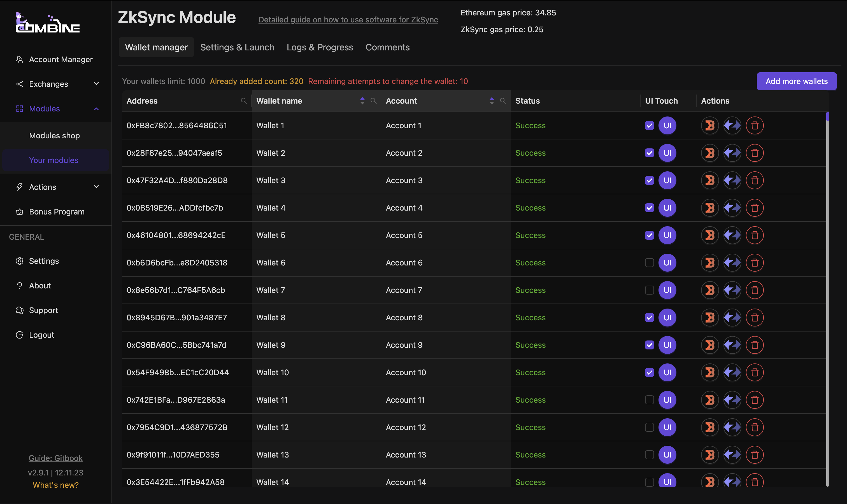Click the wallet table vertical scrollbar

click(827, 299)
